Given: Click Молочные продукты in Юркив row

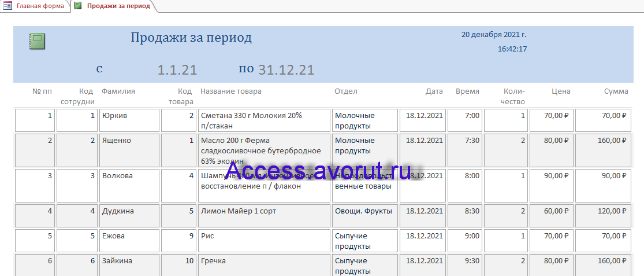Looking at the screenshot, I should [364, 120].
